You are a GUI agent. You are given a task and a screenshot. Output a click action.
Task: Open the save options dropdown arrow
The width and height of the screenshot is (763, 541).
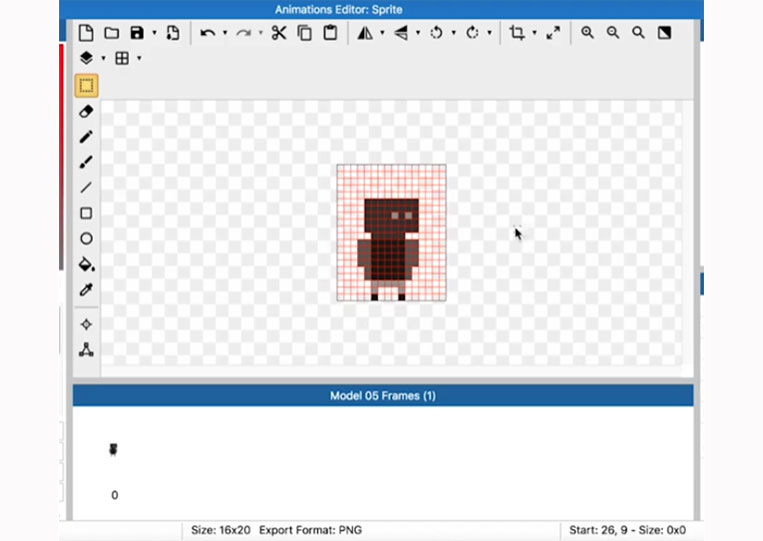(x=154, y=33)
